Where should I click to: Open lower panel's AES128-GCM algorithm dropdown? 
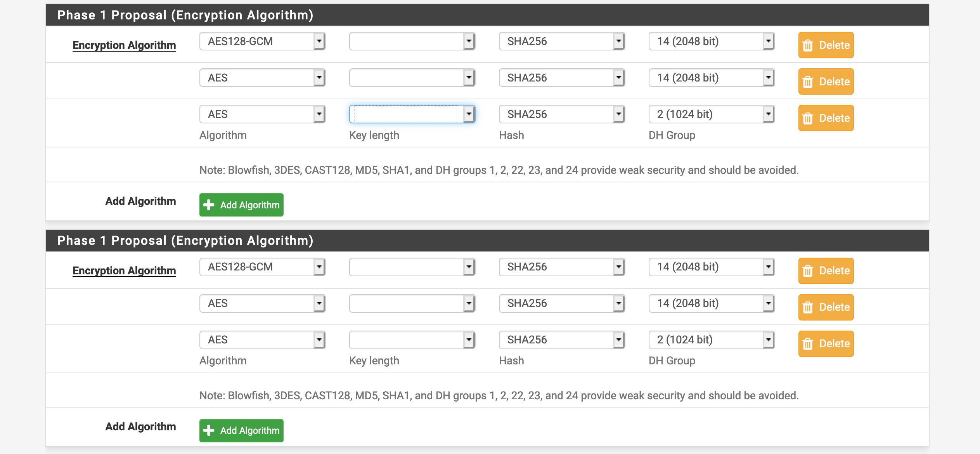pyautogui.click(x=262, y=267)
